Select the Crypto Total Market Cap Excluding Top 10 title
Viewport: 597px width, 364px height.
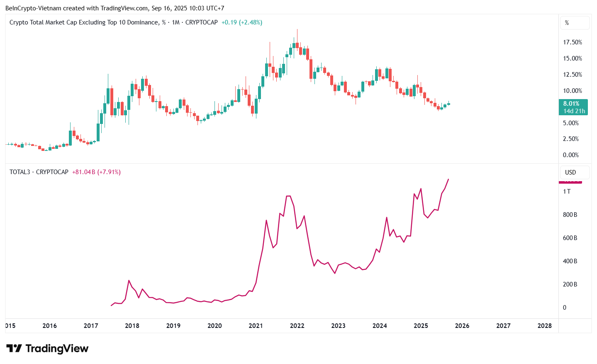pos(84,22)
